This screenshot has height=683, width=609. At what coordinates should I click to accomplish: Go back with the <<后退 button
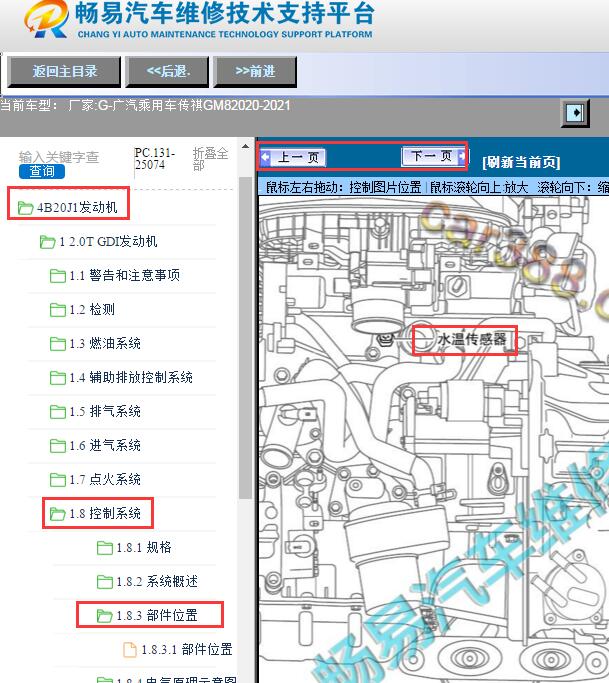pyautogui.click(x=167, y=71)
